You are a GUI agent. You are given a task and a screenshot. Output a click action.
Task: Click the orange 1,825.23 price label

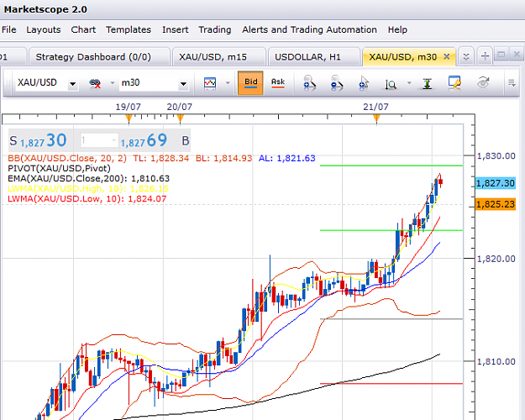pos(496,204)
